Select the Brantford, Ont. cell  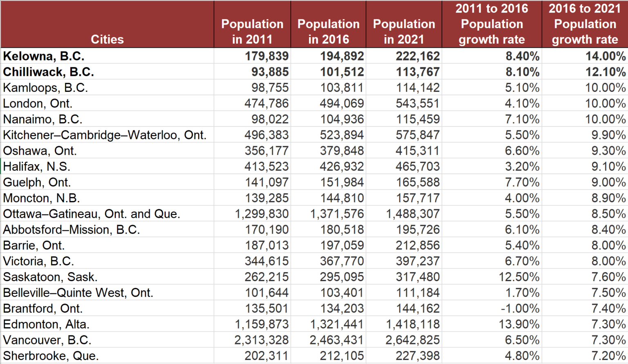(x=107, y=308)
